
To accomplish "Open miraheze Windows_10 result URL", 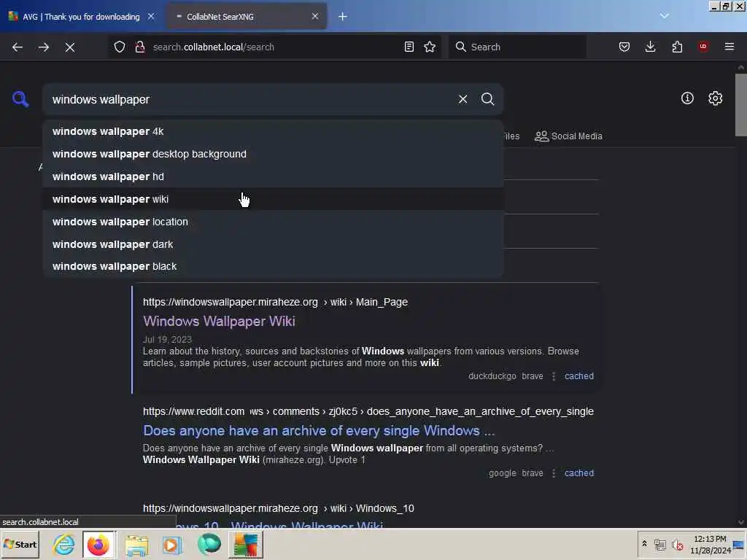I will (278, 508).
